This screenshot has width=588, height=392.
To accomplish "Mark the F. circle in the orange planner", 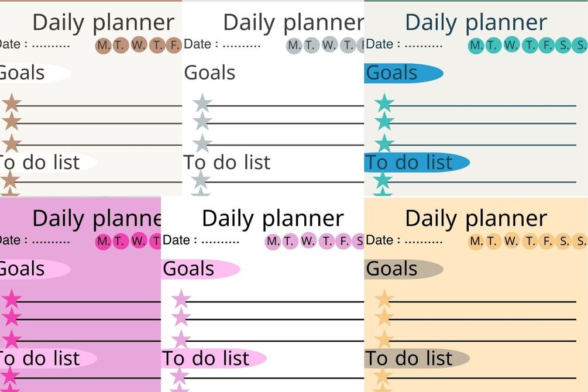I will 547,241.
